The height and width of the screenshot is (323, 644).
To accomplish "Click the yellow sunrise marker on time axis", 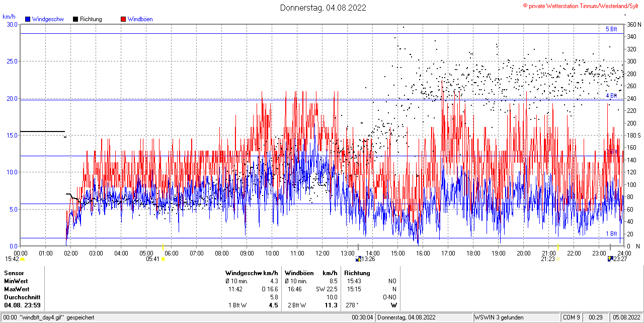I will 163,247.
